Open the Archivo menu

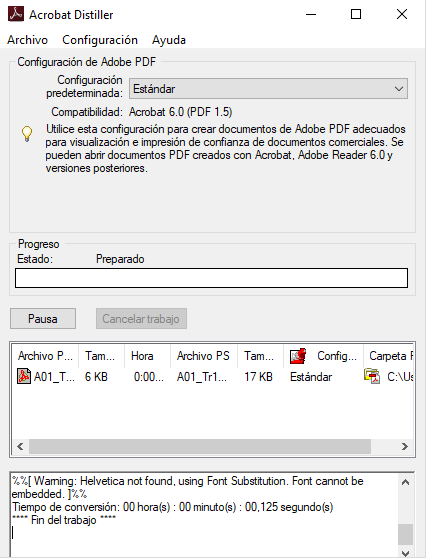[27, 40]
